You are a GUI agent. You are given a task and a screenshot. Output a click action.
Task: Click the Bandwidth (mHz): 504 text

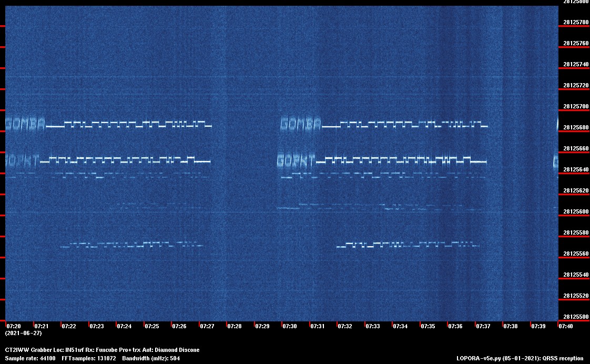coord(151,359)
